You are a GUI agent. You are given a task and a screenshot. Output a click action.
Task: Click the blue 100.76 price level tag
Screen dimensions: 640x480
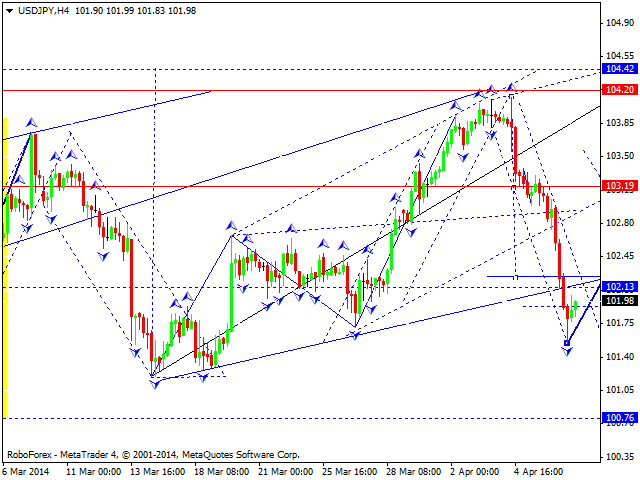[x=620, y=418]
